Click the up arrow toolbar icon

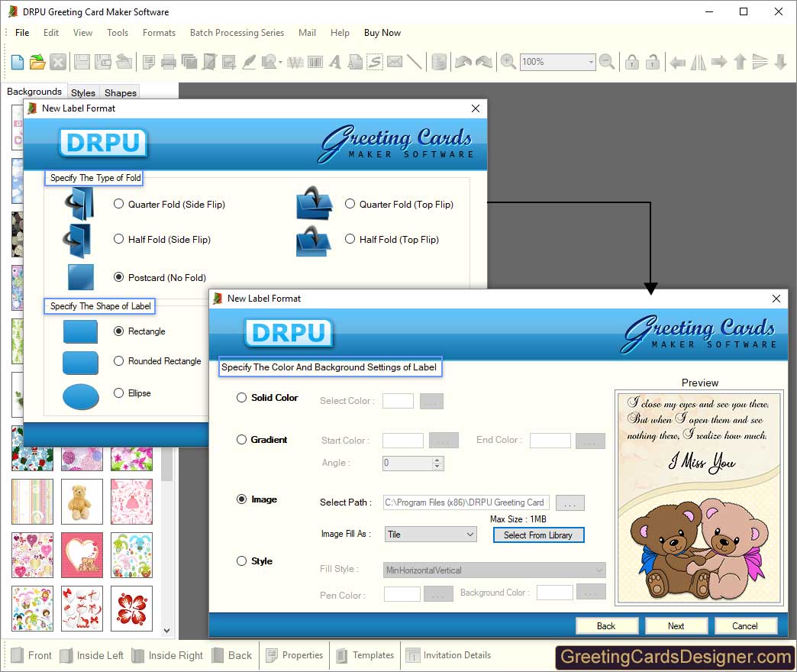tap(740, 62)
